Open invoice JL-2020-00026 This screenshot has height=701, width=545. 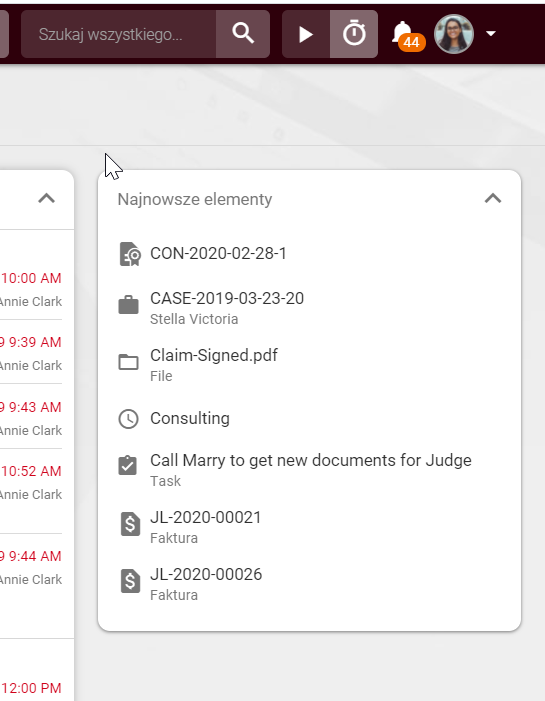[x=309, y=583]
